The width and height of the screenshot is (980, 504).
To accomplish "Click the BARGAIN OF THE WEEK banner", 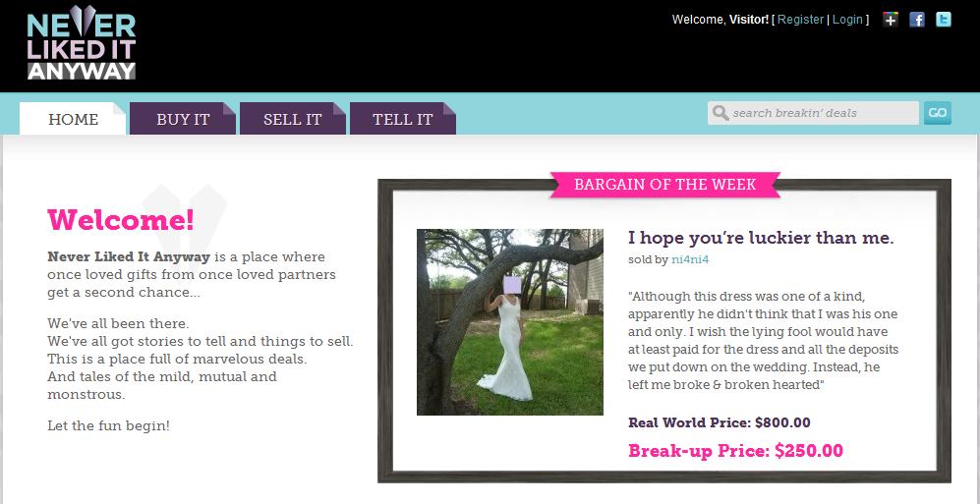I will pyautogui.click(x=665, y=185).
